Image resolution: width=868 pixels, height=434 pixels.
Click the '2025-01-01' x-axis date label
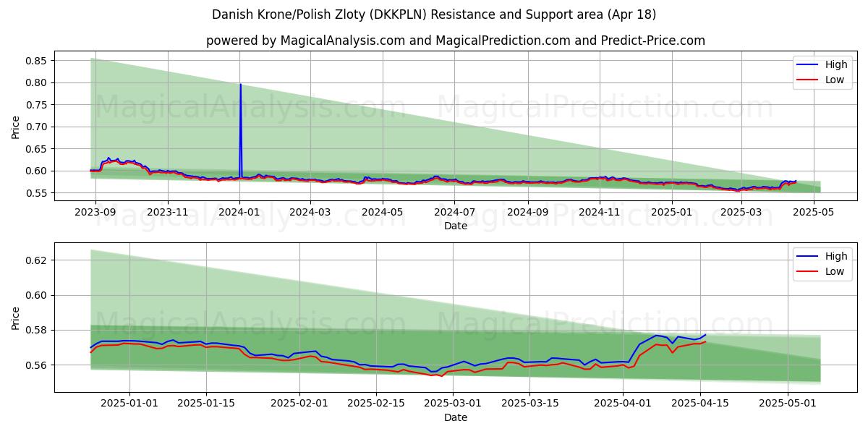tap(129, 404)
